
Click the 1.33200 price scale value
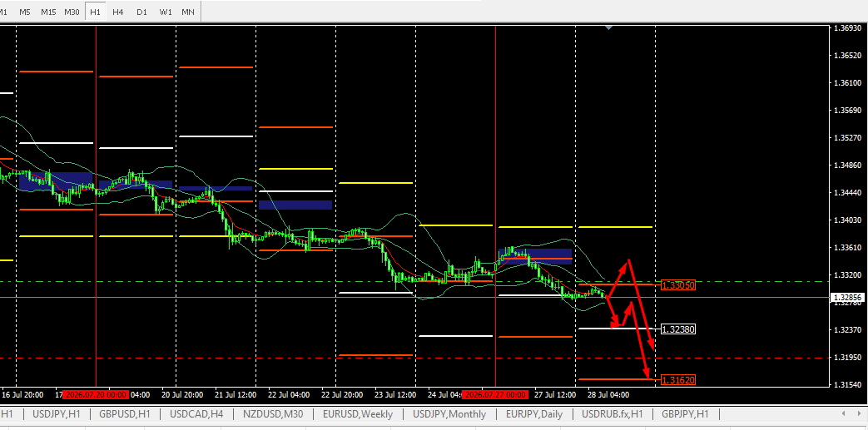pos(847,275)
